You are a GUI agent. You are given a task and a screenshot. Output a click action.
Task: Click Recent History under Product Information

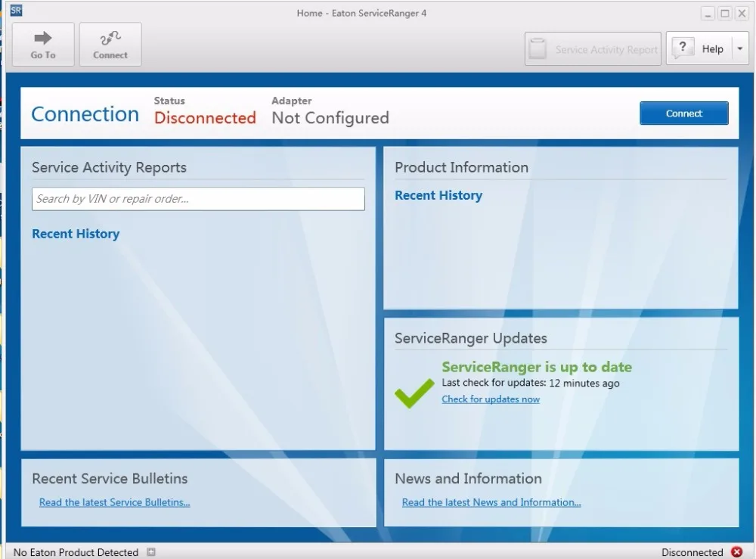tap(438, 195)
